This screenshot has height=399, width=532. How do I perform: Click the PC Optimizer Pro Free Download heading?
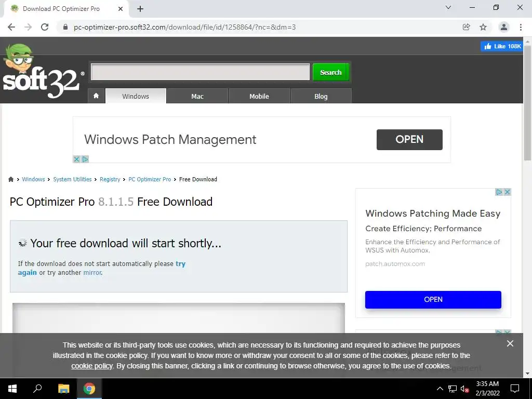(x=111, y=202)
